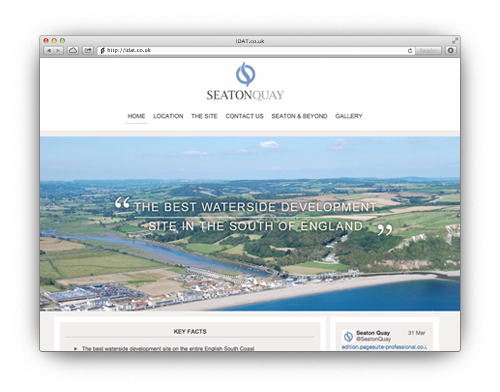The width and height of the screenshot is (500, 392).
Task: Go back with the browser back arrow
Action: (49, 51)
